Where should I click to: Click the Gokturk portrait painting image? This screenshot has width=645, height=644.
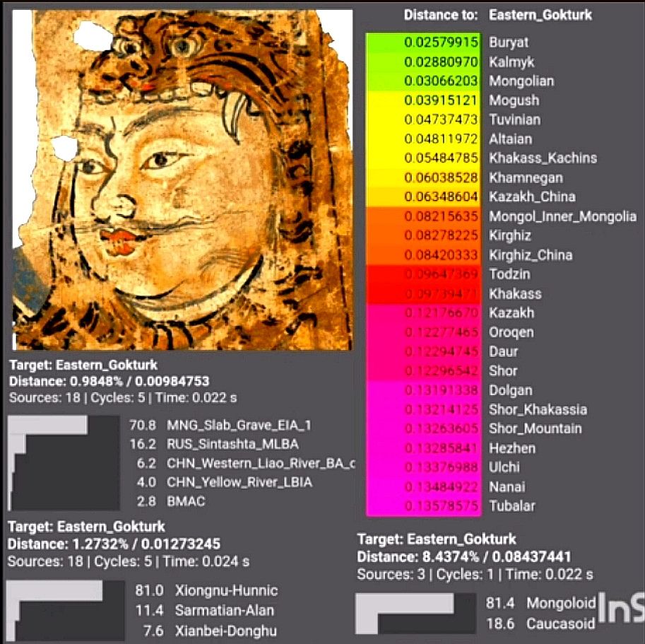pos(182,180)
